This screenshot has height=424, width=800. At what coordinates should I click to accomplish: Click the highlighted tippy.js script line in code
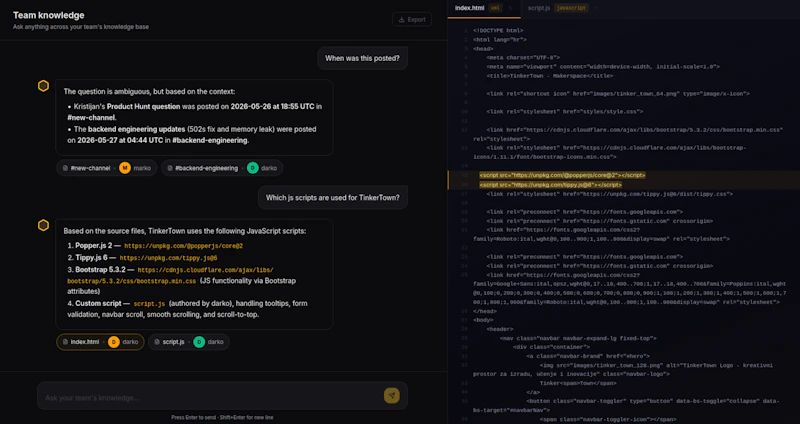(551, 185)
